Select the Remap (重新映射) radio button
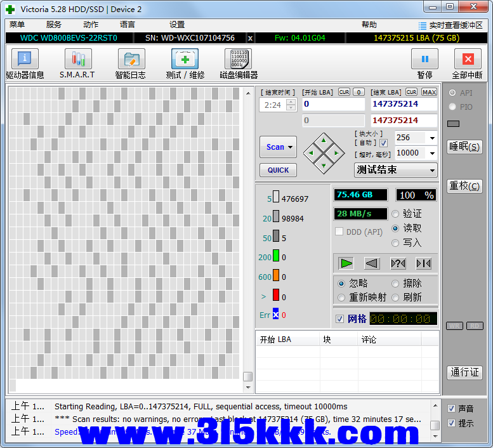Image resolution: width=493 pixels, height=448 pixels. click(x=341, y=298)
